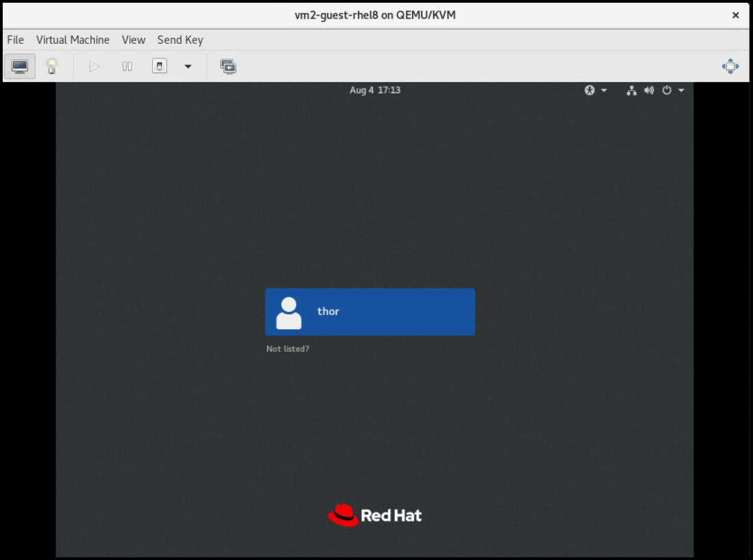This screenshot has height=560, width=753.
Task: Pause the virtual machine
Action: point(127,66)
